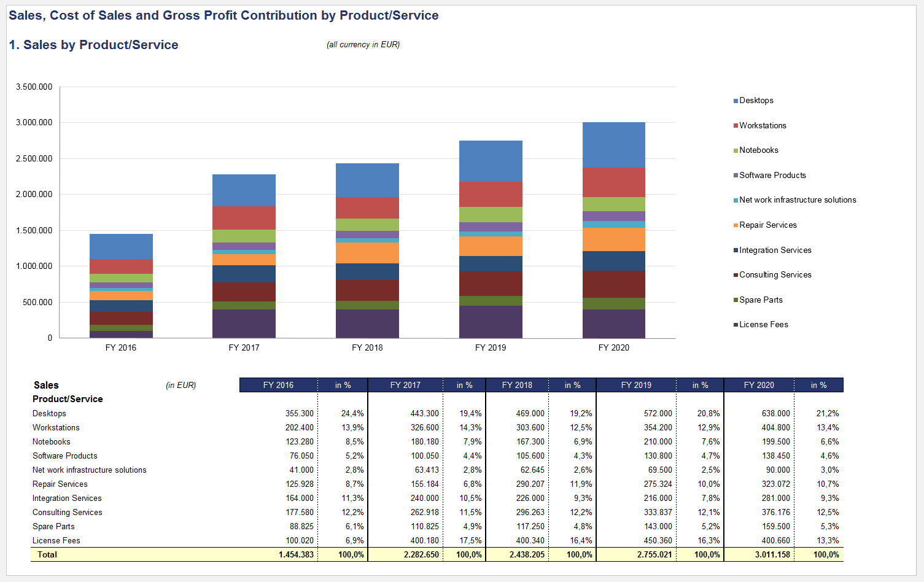Screen dimensions: 924x582
Task: Select the purple License Fees segment in FY 2017 bar
Action: coord(244,324)
